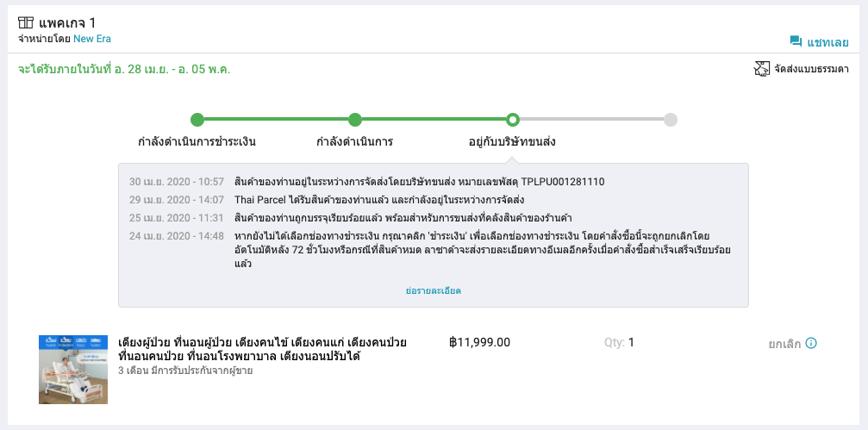Open the เตียงผู้ป่วย product title
The image size is (868, 430).
coord(262,349)
